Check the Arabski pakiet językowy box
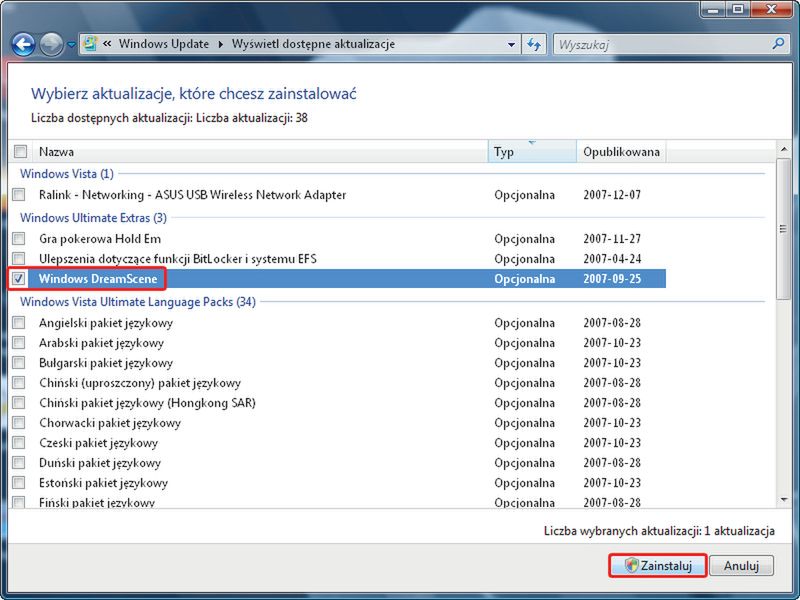 (19, 342)
